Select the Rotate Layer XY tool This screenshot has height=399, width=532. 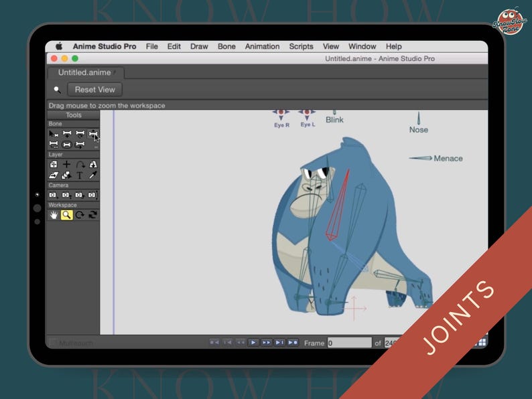coord(93,165)
